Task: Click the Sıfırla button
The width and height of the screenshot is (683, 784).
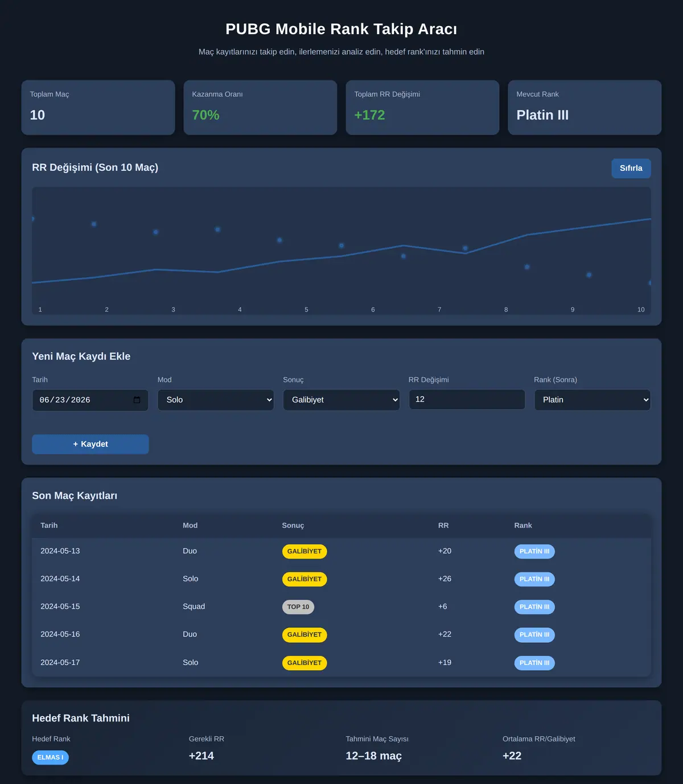Action: tap(631, 168)
